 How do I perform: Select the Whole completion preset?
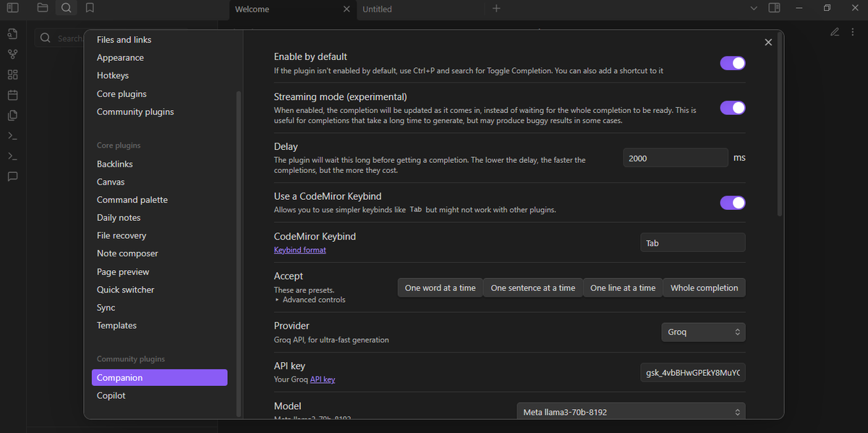[705, 287]
